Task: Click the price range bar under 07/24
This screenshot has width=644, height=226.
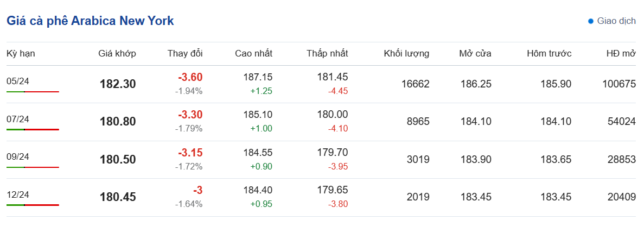Action: pos(33,129)
